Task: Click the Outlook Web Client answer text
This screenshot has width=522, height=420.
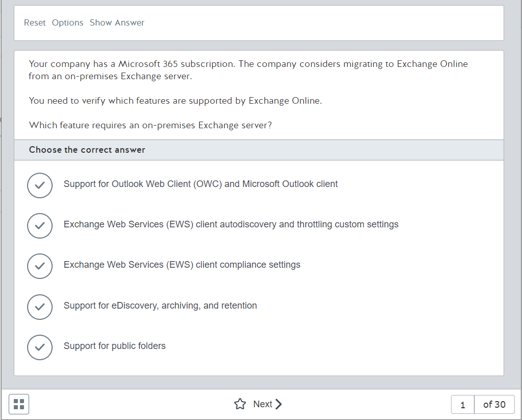Action: [200, 184]
